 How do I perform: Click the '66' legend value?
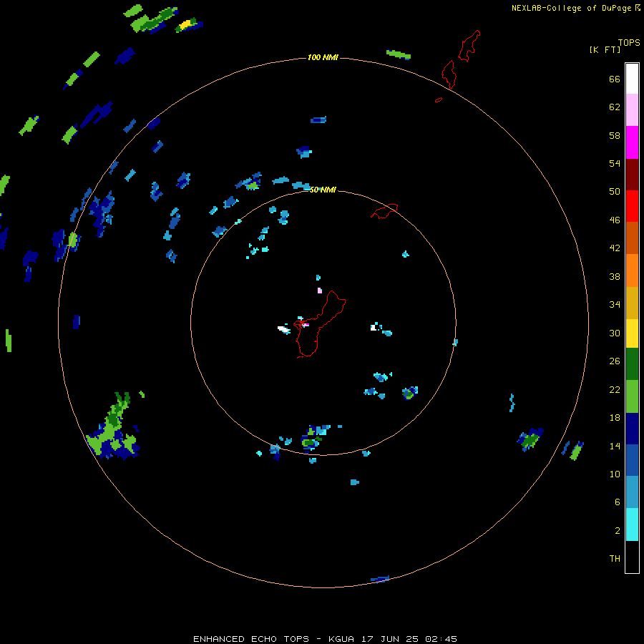pyautogui.click(x=615, y=79)
